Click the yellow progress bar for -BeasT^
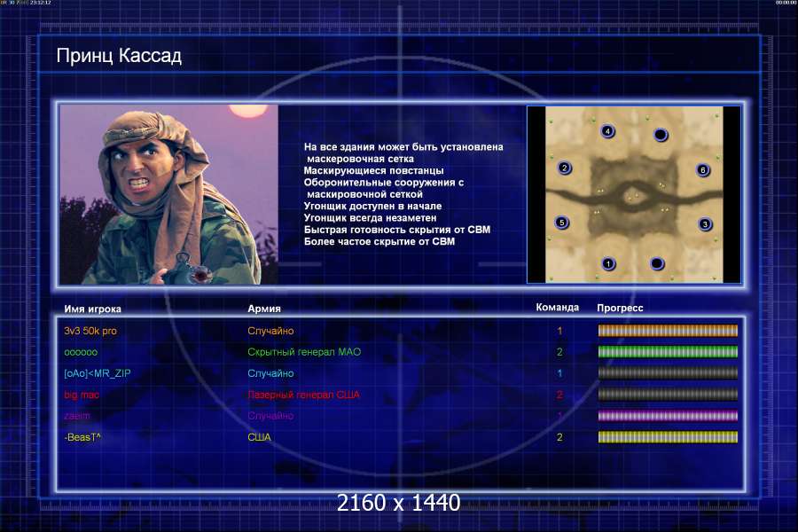 tap(668, 437)
